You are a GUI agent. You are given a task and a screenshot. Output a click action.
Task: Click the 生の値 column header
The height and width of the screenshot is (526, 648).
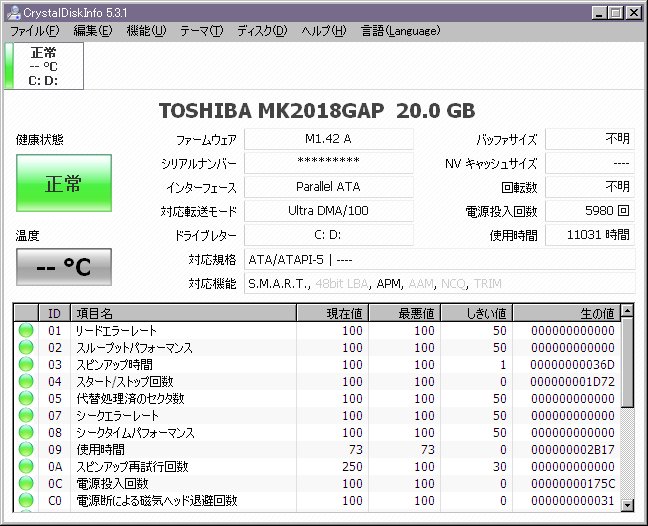567,313
